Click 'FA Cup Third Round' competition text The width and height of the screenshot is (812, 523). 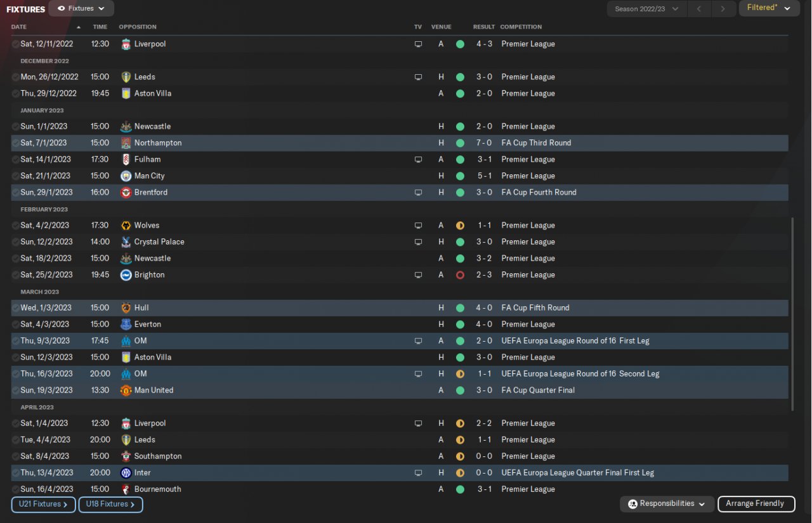click(x=537, y=143)
